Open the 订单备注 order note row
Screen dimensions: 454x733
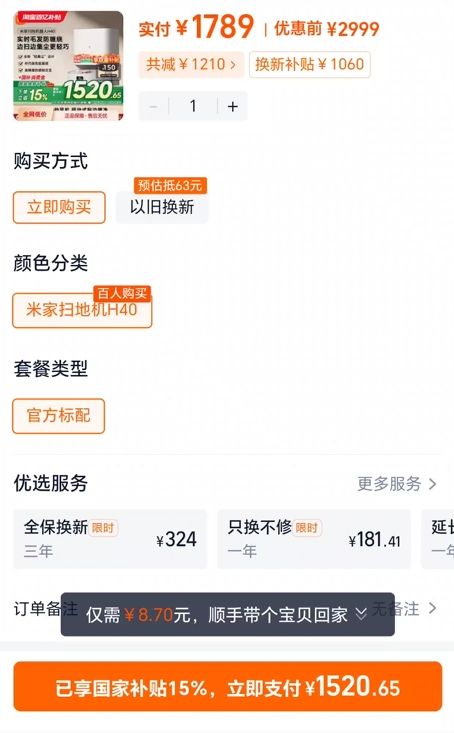(227, 609)
